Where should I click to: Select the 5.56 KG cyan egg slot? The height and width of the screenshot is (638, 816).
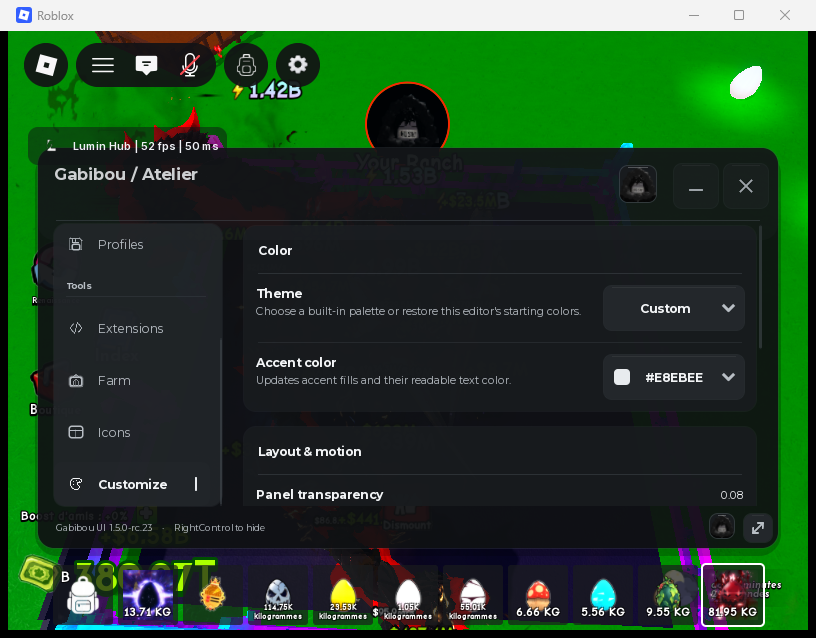pos(603,596)
